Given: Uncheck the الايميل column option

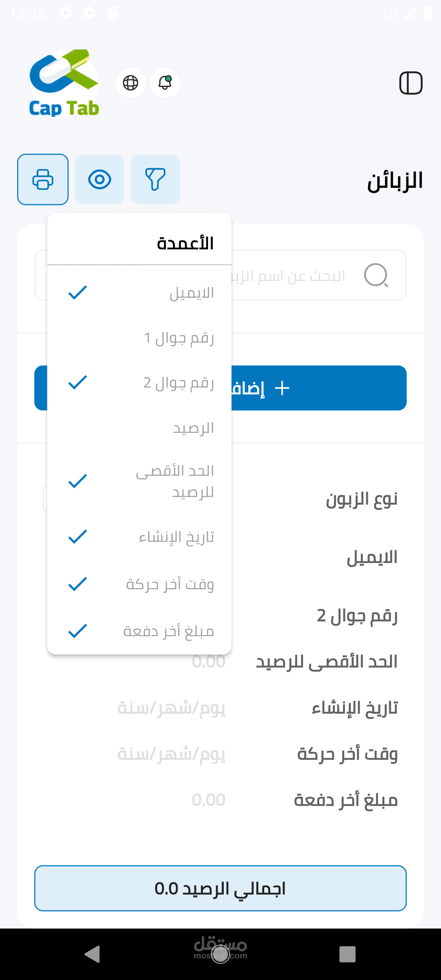Looking at the screenshot, I should point(140,293).
